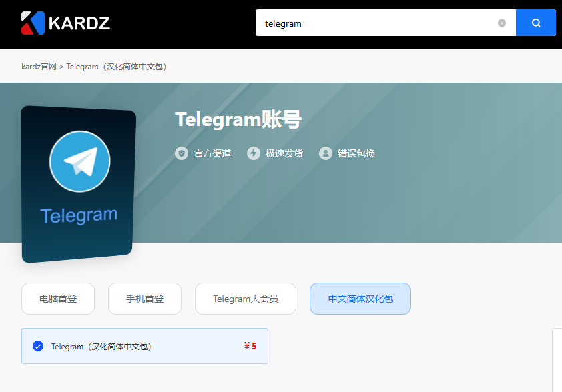This screenshot has height=392, width=562.
Task: Select the 电脑首登 tab
Action: [58, 299]
